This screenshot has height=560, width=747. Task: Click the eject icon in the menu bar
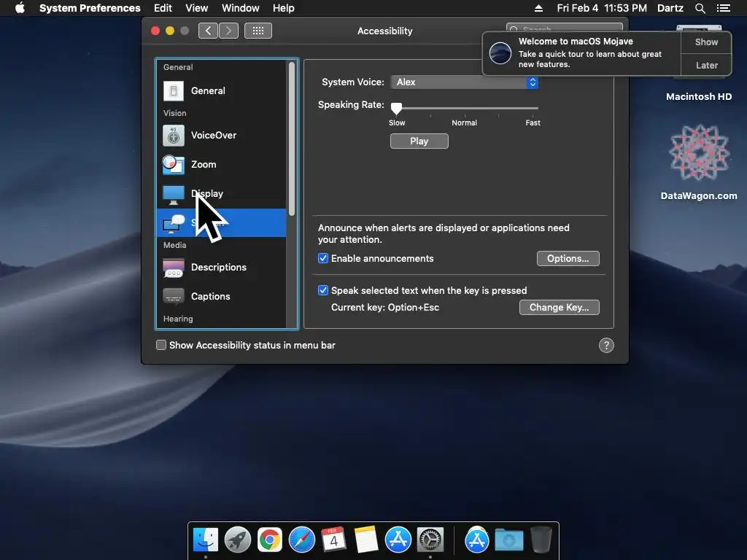(x=538, y=8)
